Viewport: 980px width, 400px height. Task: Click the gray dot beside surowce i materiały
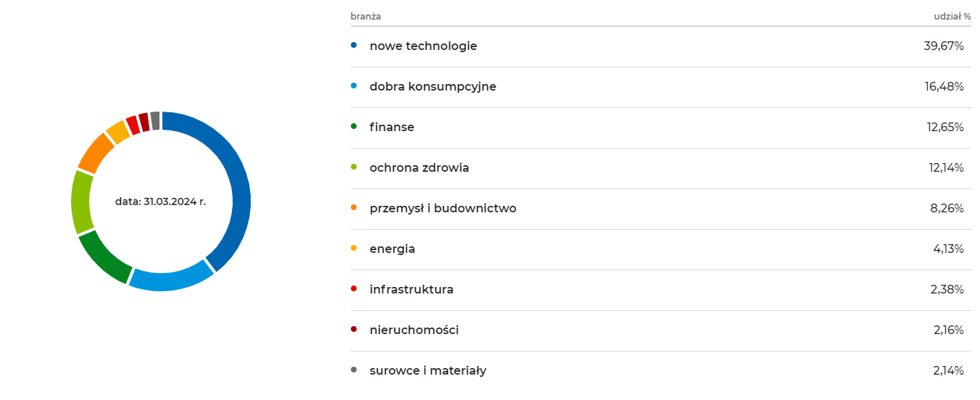[354, 370]
